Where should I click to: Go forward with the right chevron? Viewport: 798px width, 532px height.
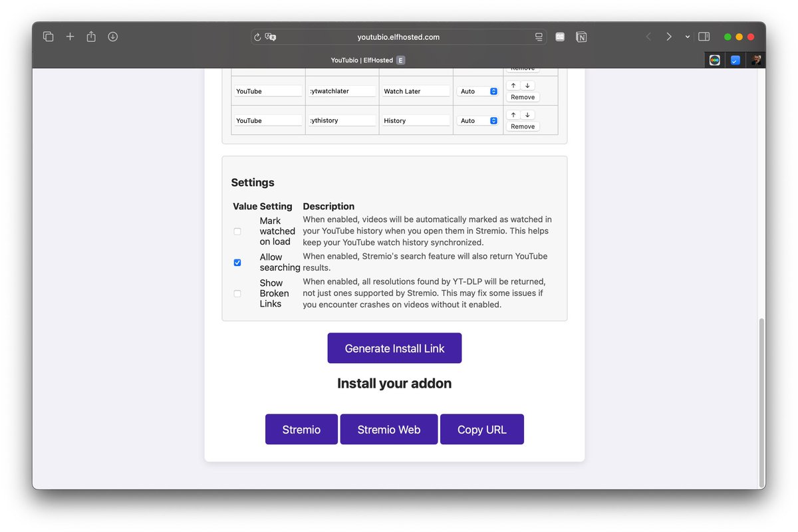pos(669,37)
